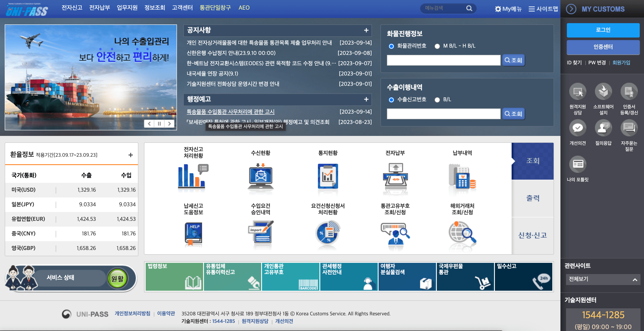Expand the 행정예고 section with plus
The width and height of the screenshot is (644, 331).
point(366,99)
